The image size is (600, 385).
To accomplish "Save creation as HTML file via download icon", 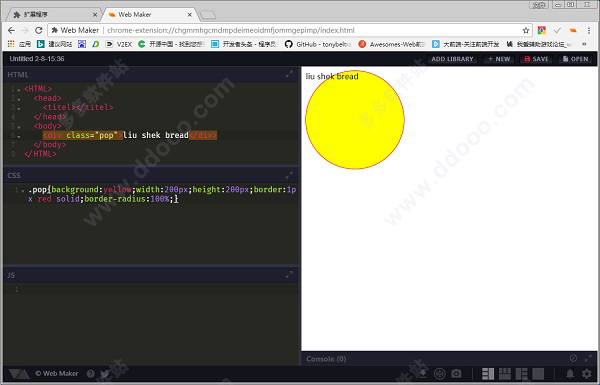I will pos(423,373).
